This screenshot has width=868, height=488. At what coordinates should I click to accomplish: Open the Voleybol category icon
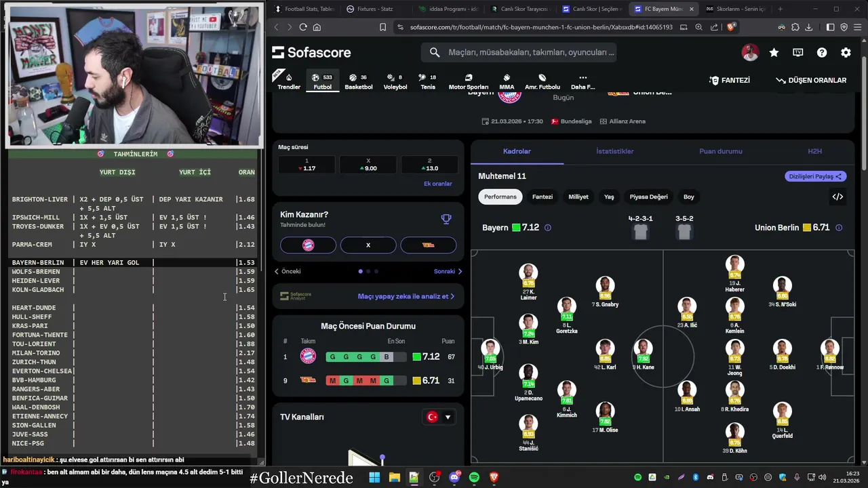(395, 81)
